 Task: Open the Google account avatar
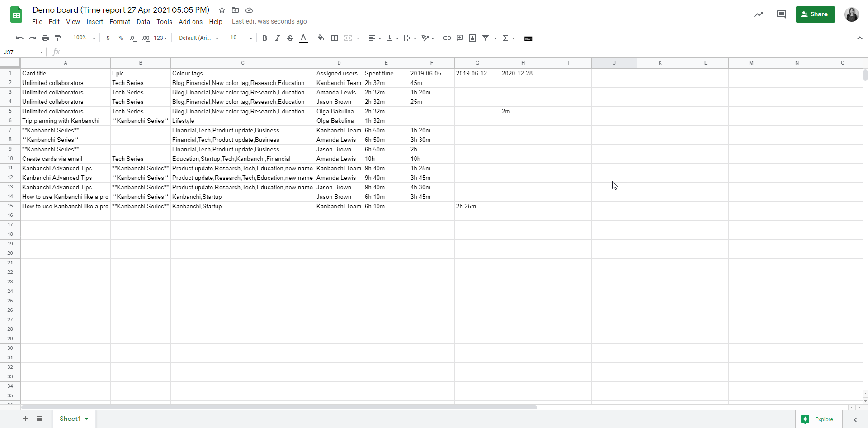point(852,14)
